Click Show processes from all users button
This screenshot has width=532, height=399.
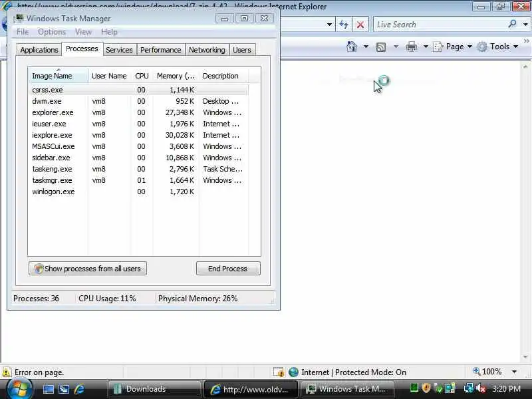[88, 269]
